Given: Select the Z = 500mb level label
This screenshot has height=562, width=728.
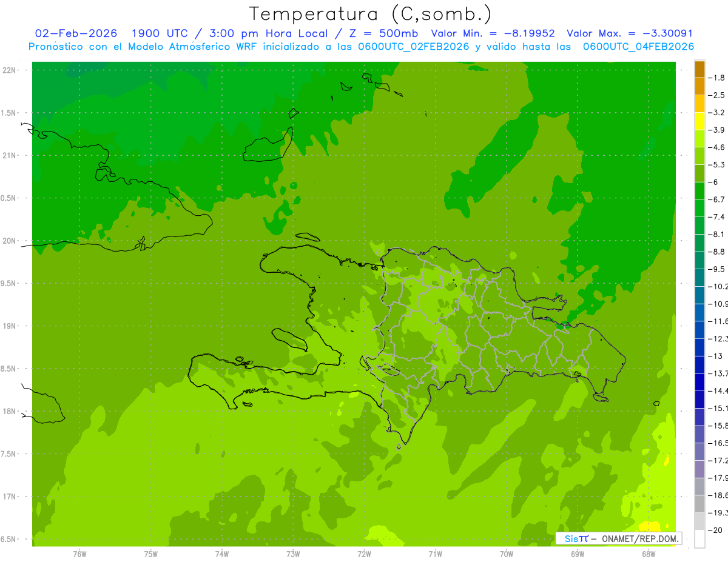Looking at the screenshot, I should tap(382, 33).
